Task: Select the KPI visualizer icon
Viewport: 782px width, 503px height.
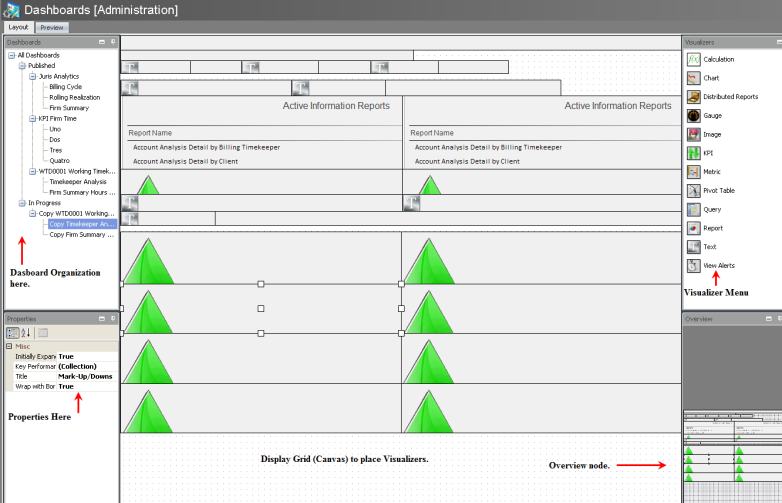Action: click(694, 153)
